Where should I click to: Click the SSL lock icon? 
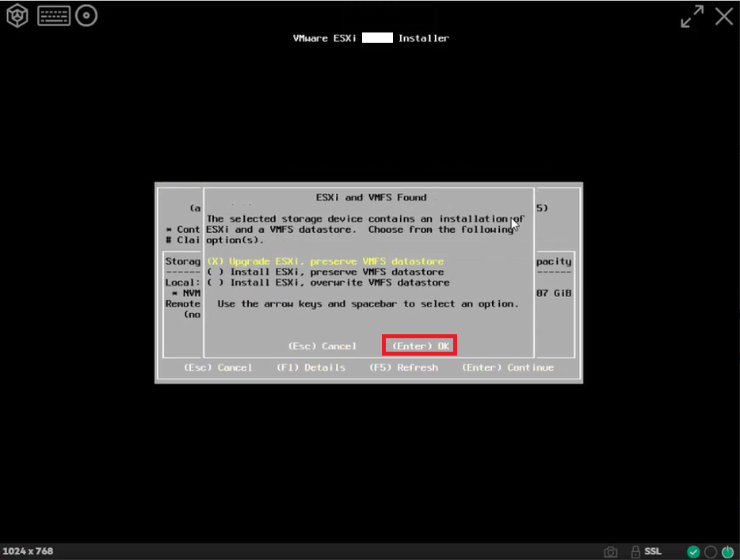click(x=637, y=550)
